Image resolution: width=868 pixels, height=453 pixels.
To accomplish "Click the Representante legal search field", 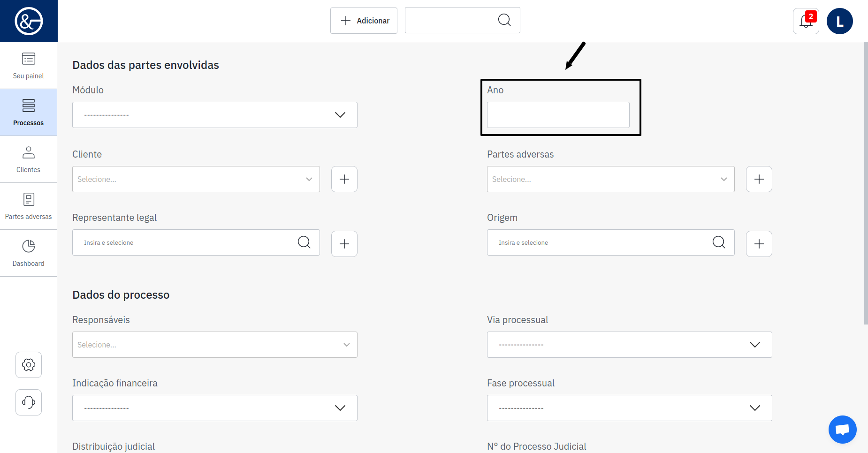I will tap(188, 242).
